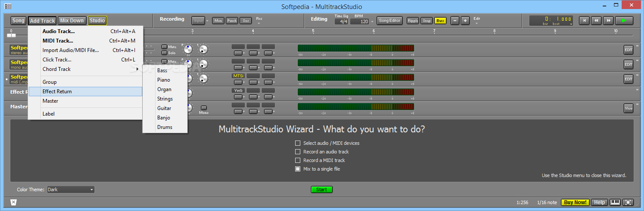Mute the first audio track
The width and height of the screenshot is (644, 211).
(165, 46)
